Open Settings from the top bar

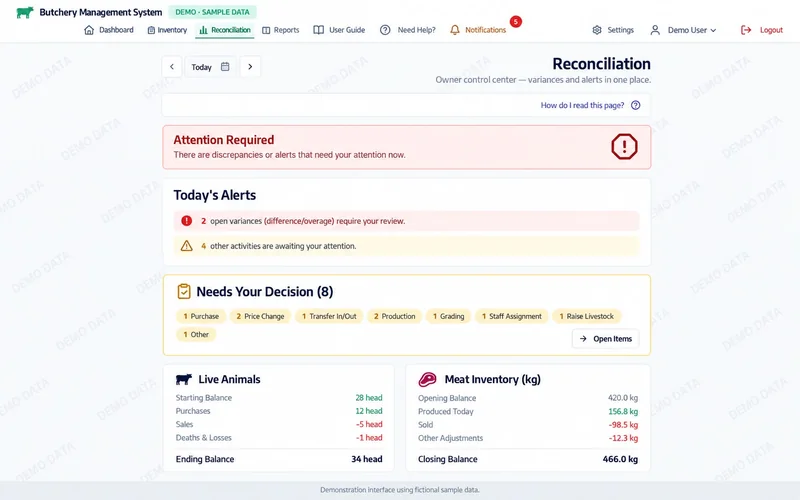(613, 30)
